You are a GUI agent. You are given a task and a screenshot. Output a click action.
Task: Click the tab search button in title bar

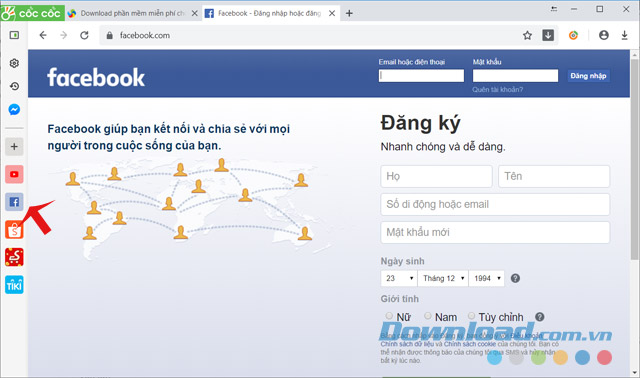point(554,9)
